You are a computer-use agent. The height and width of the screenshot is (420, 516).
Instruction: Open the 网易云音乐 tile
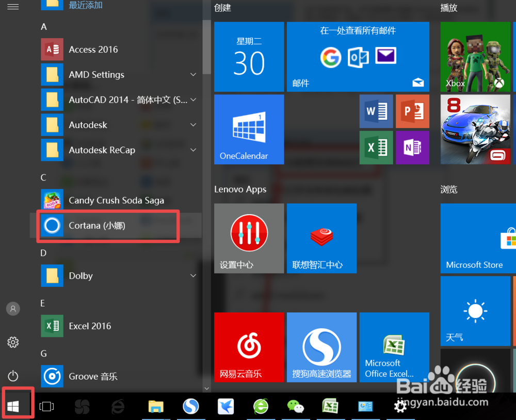pyautogui.click(x=249, y=347)
